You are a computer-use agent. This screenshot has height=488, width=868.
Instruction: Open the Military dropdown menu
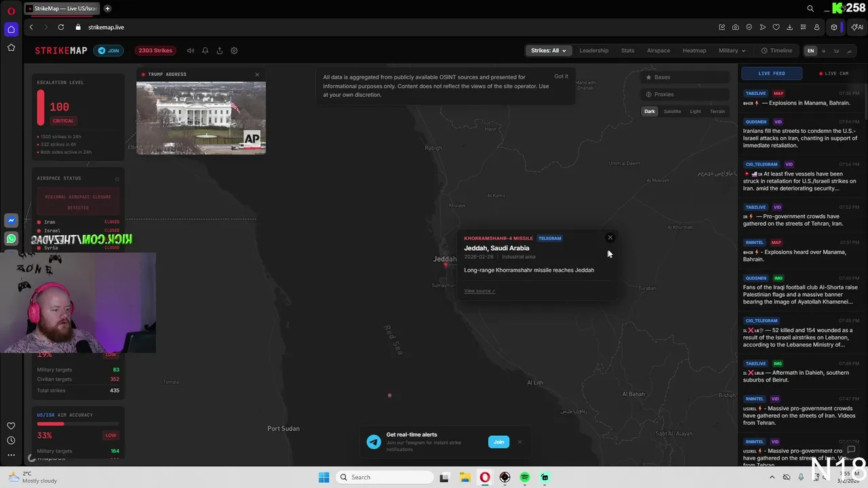[732, 51]
